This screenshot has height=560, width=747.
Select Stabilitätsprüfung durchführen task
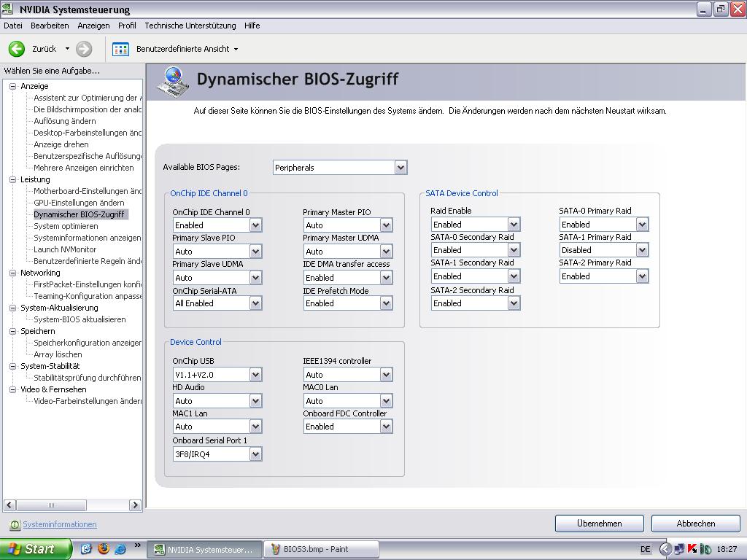coord(88,378)
